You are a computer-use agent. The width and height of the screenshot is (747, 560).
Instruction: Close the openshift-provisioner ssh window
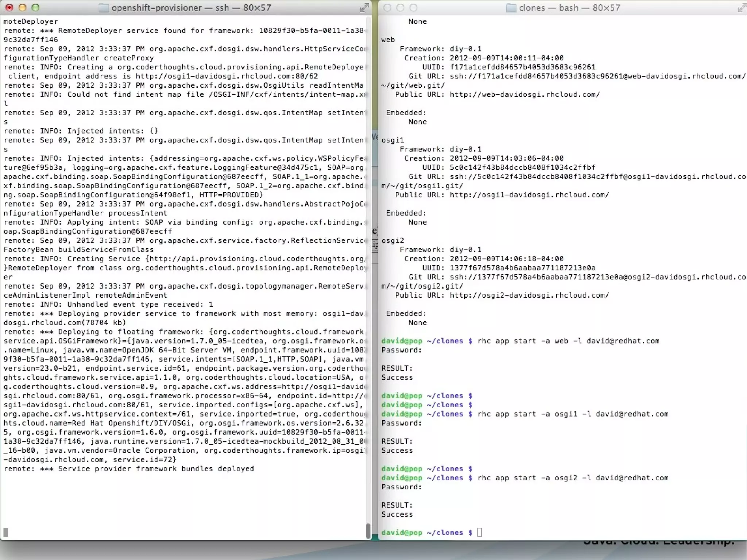point(9,8)
